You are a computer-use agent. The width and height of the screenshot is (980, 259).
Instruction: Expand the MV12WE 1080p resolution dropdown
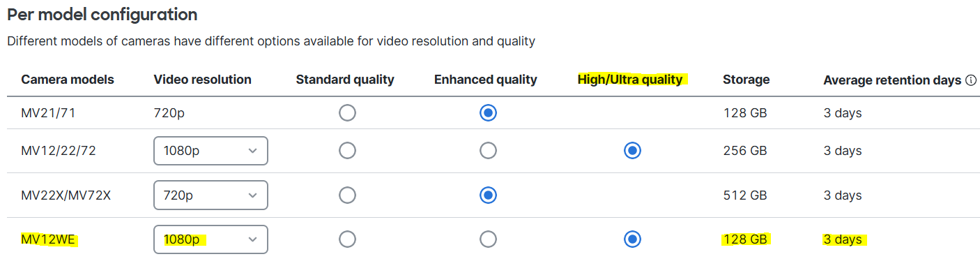point(210,239)
